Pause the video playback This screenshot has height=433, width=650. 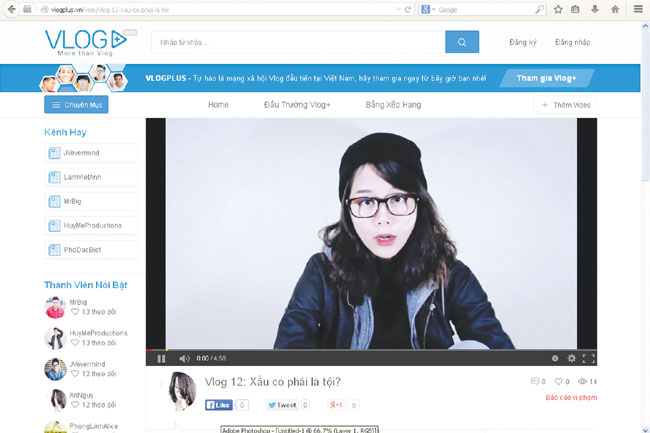(x=161, y=358)
